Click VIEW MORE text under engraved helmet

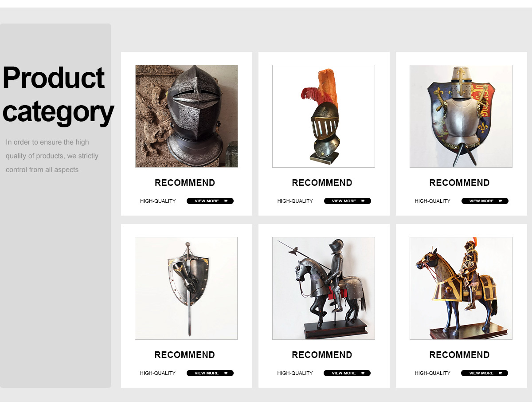pyautogui.click(x=207, y=201)
